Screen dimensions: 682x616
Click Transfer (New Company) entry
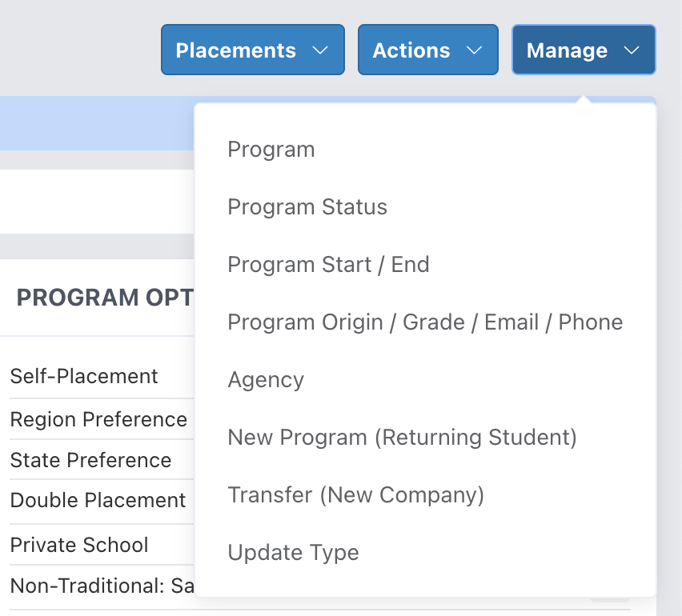pos(355,495)
